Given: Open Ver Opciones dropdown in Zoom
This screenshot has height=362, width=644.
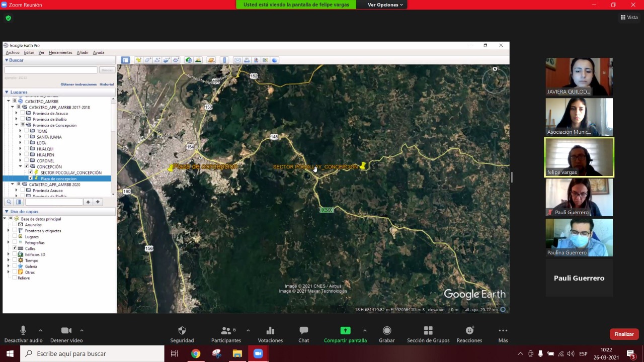Looking at the screenshot, I should pos(385,5).
